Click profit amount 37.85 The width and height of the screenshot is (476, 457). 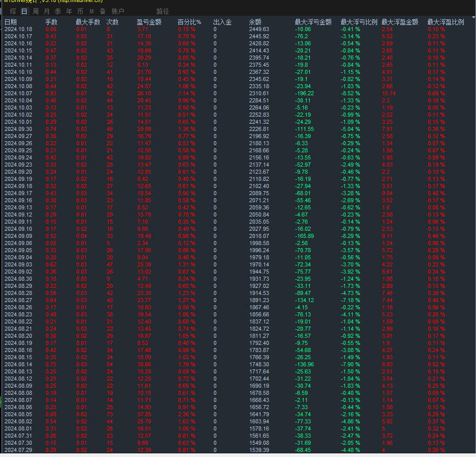(144, 414)
